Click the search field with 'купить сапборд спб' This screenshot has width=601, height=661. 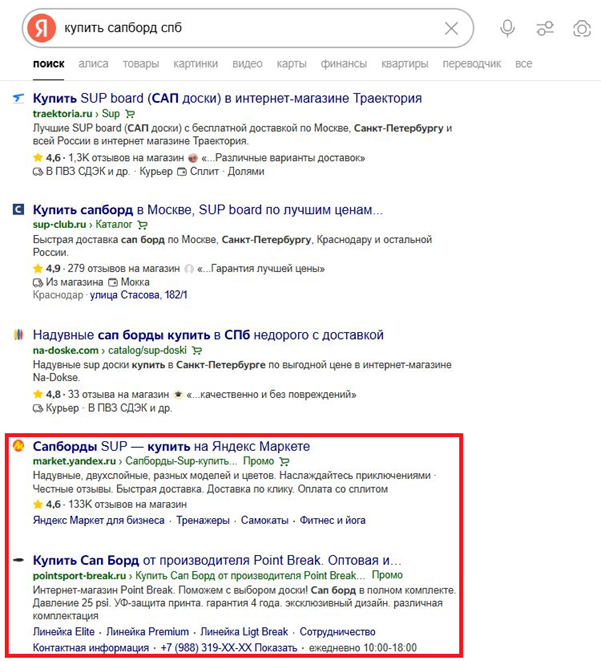249,28
